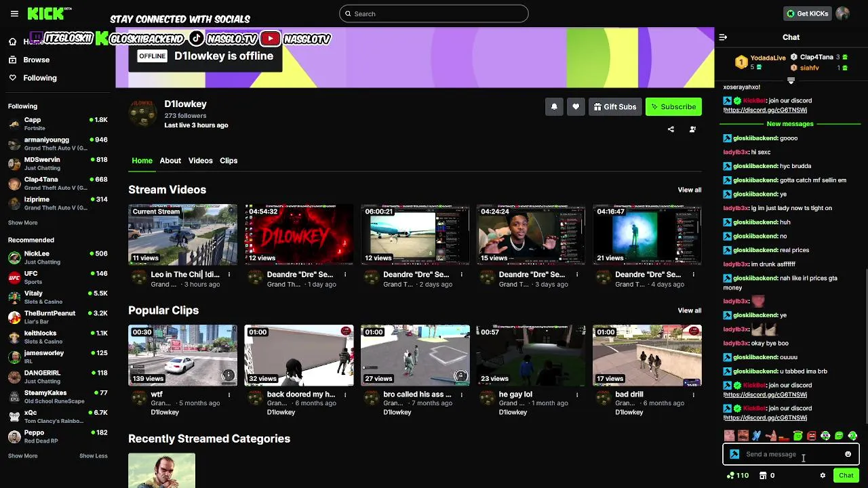Click gloskiibackend username in 'goooo' message
This screenshot has width=868, height=488.
pos(755,138)
